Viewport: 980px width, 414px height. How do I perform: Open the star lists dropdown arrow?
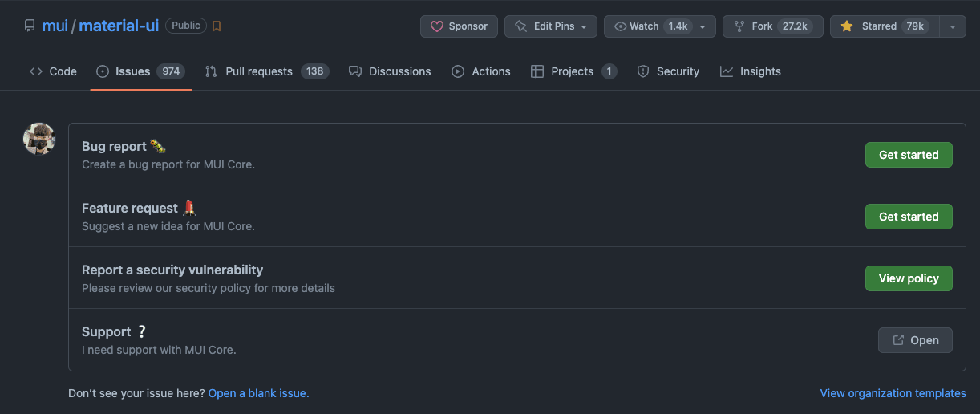952,26
